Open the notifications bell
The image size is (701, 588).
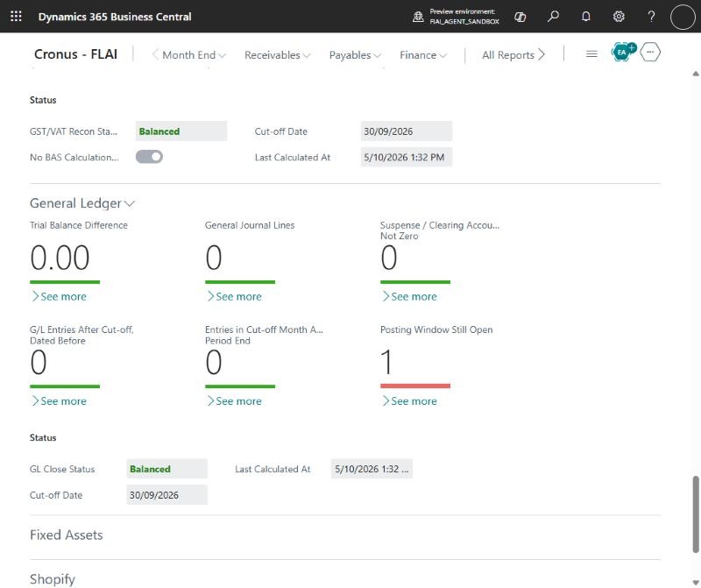(x=585, y=17)
